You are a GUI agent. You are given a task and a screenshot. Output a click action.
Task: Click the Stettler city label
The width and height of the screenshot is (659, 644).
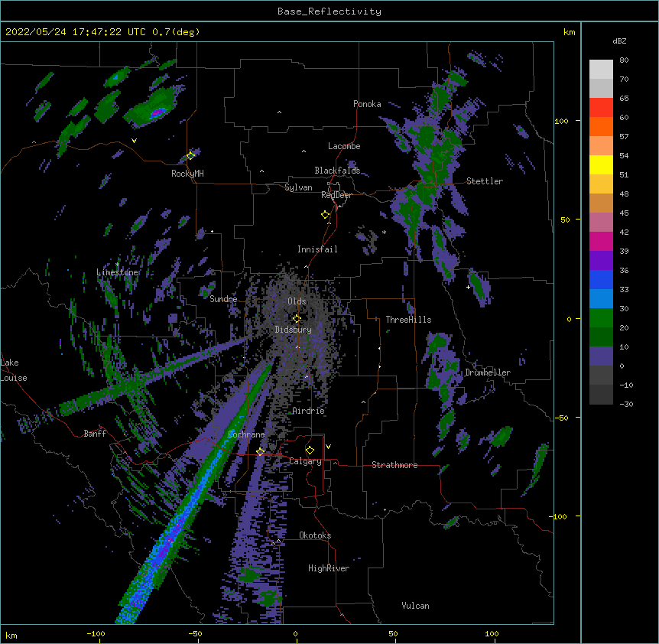pyautogui.click(x=485, y=181)
